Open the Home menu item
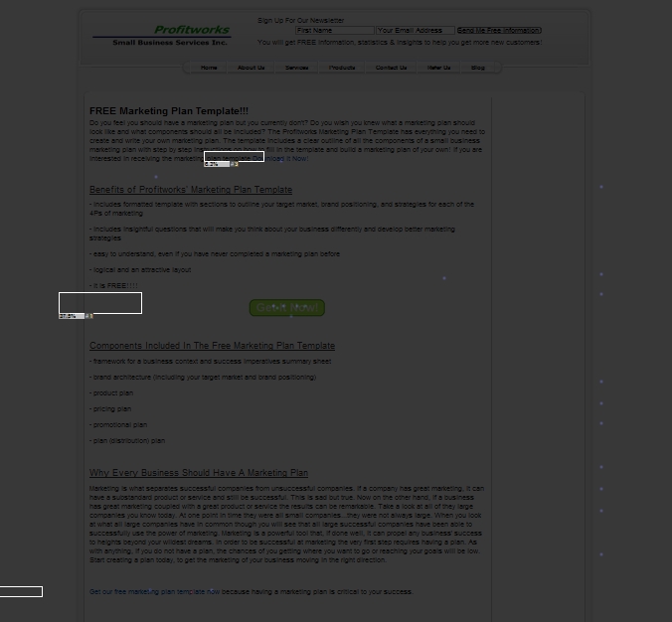672x622 pixels. tap(209, 68)
